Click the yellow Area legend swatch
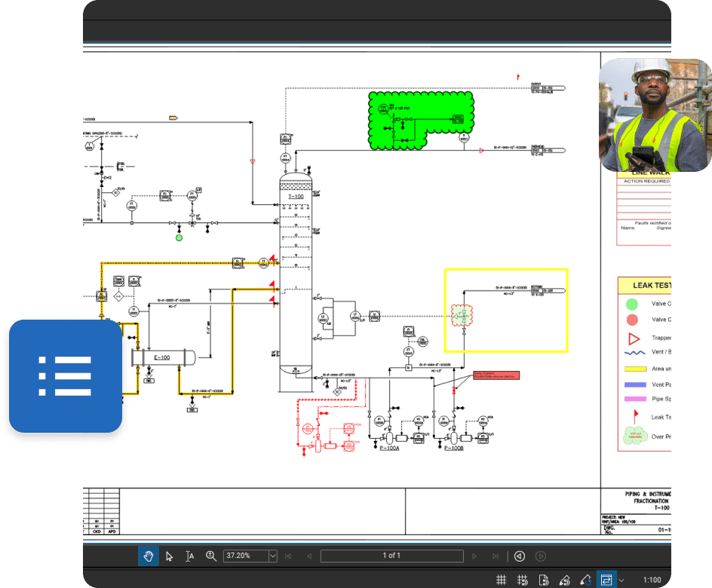The image size is (712, 588). click(635, 369)
